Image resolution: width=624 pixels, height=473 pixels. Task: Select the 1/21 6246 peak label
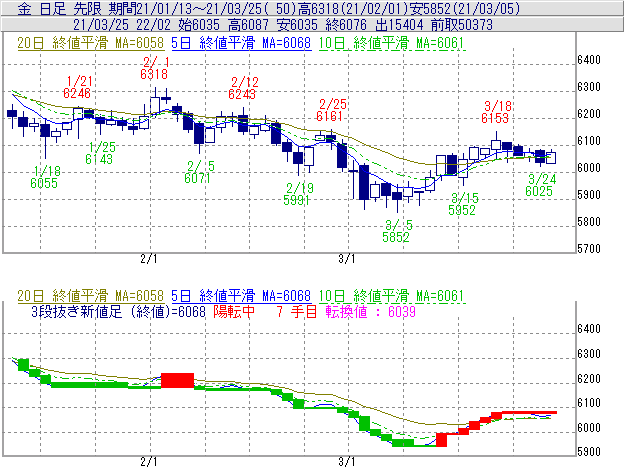tap(77, 86)
